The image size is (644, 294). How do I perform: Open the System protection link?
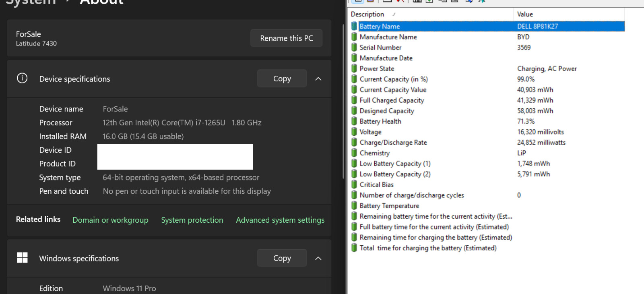tap(192, 220)
